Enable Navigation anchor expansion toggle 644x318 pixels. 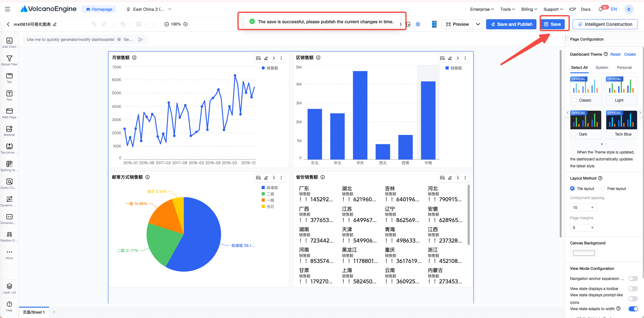coord(633,279)
